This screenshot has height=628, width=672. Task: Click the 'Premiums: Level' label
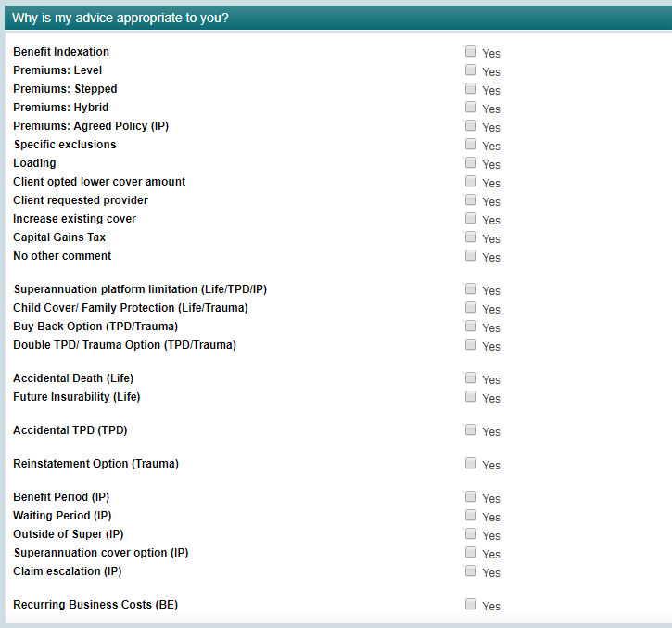point(57,70)
